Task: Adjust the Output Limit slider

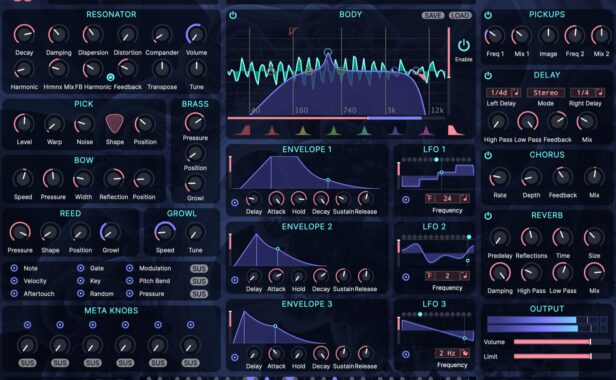Action: pyautogui.click(x=561, y=356)
